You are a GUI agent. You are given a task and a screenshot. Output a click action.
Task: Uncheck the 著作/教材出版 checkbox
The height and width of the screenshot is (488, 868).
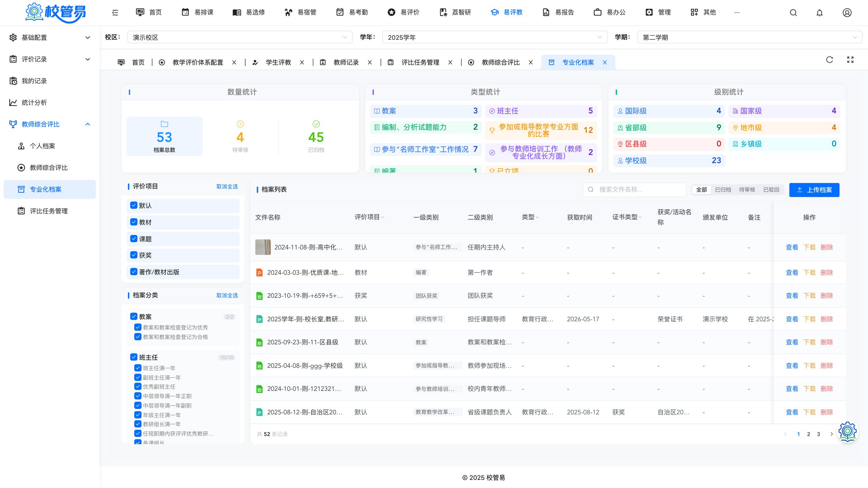tap(134, 271)
